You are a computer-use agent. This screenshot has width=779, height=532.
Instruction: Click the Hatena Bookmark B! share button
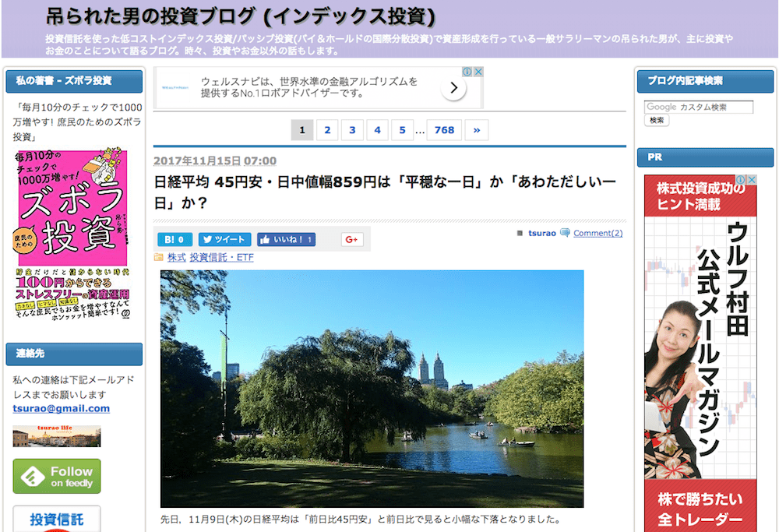[174, 240]
